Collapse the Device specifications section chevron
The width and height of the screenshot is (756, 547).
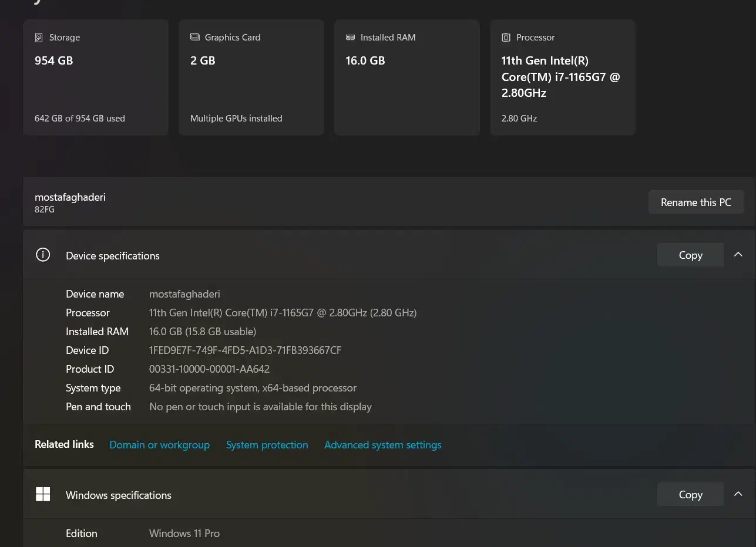[738, 255]
